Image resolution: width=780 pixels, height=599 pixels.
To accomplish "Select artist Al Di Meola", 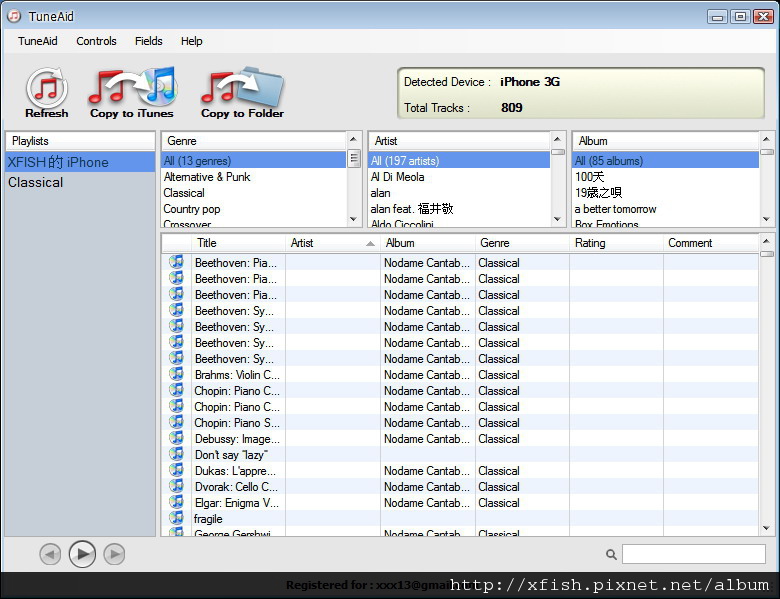I will [459, 177].
